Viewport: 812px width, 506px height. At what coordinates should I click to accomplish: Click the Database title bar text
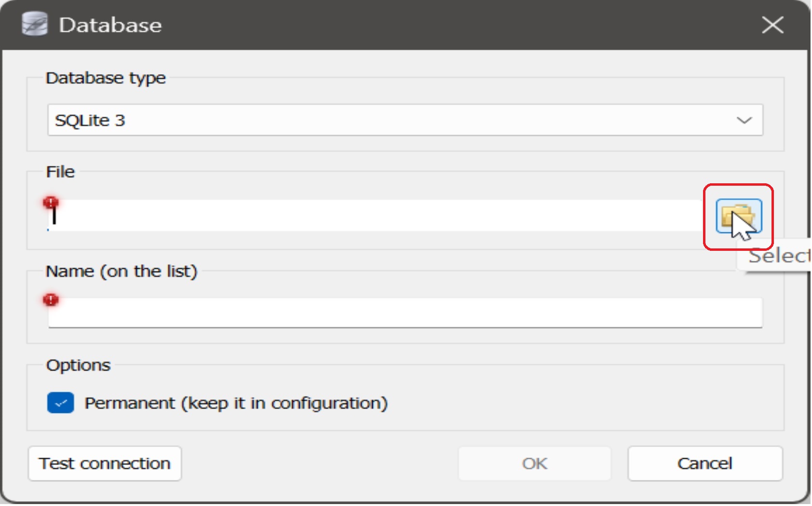pyautogui.click(x=110, y=25)
